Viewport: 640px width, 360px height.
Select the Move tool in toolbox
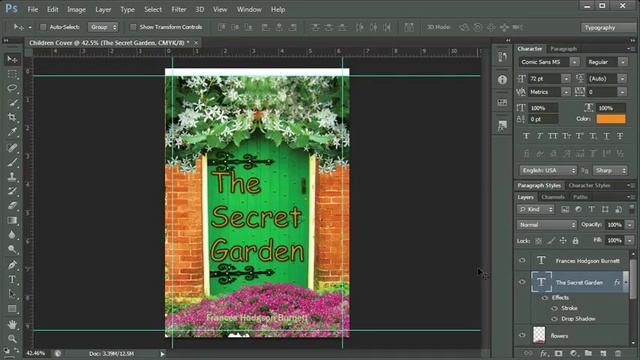click(x=12, y=60)
